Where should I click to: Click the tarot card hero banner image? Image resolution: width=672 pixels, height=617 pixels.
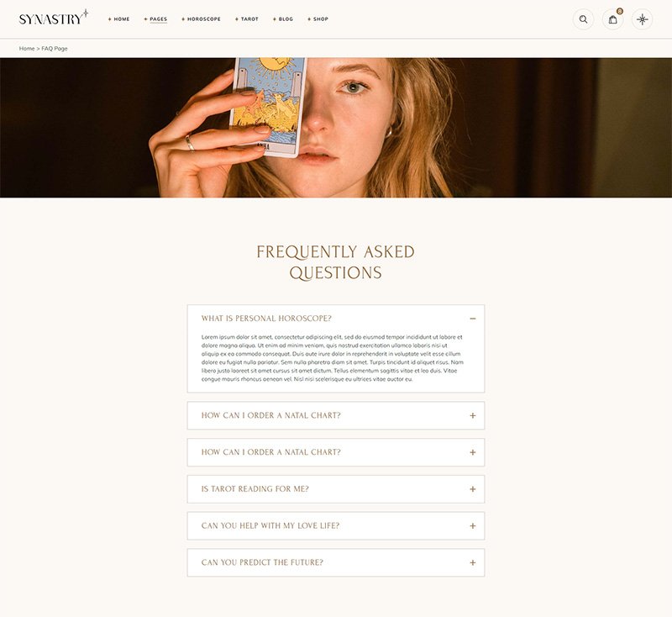click(x=336, y=128)
